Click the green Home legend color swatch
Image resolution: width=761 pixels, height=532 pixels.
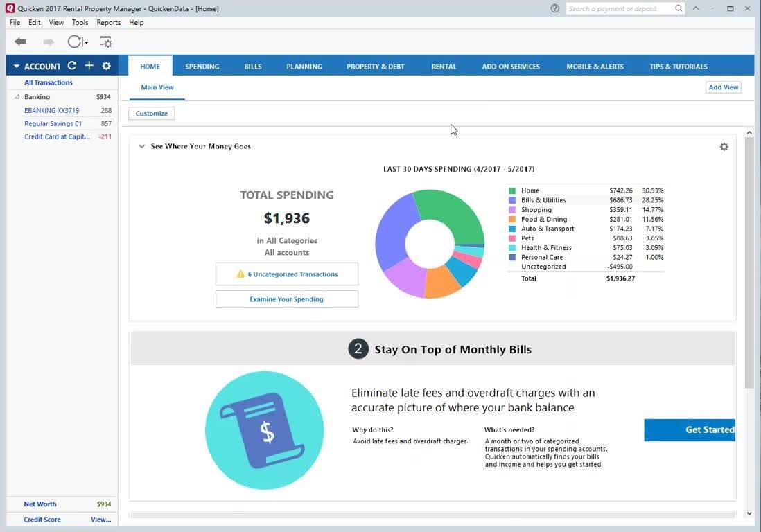pos(512,190)
